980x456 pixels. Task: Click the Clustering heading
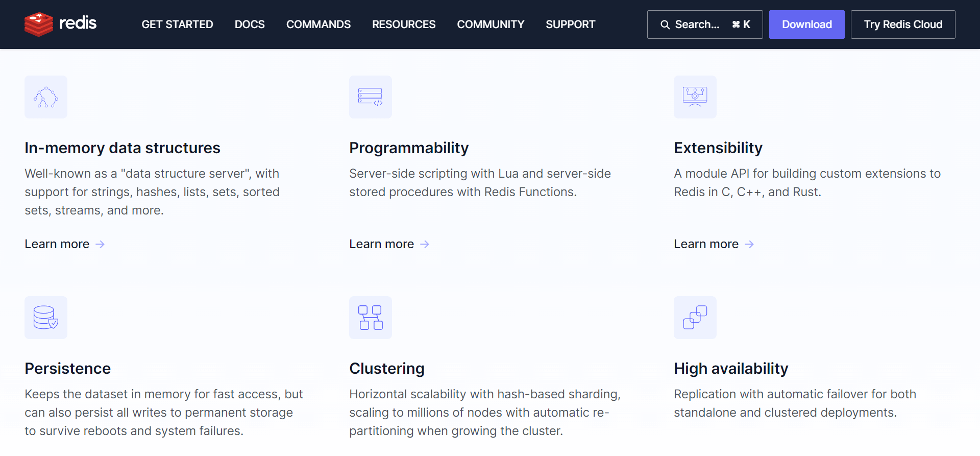pyautogui.click(x=387, y=369)
